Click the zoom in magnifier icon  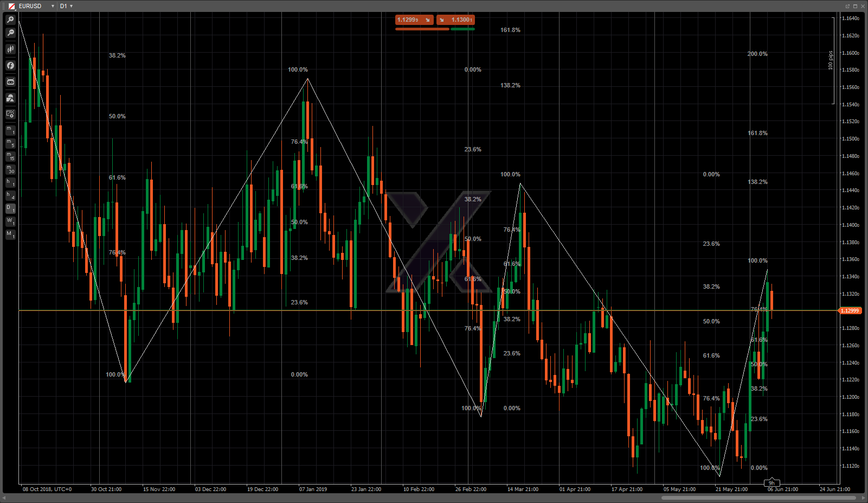10,20
